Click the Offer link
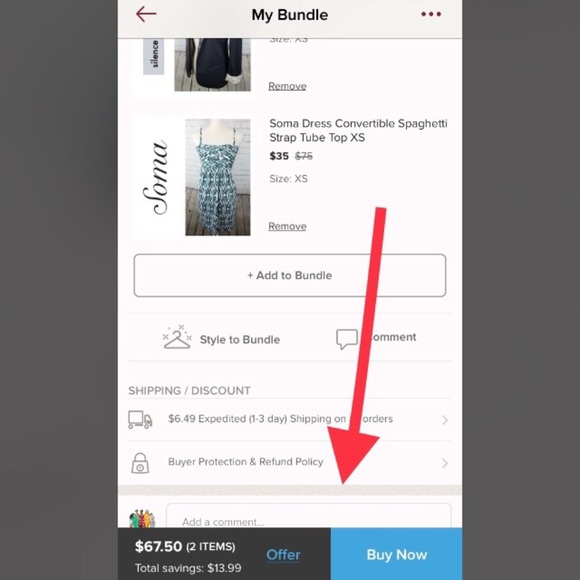Viewport: 580px width, 580px height. click(283, 554)
